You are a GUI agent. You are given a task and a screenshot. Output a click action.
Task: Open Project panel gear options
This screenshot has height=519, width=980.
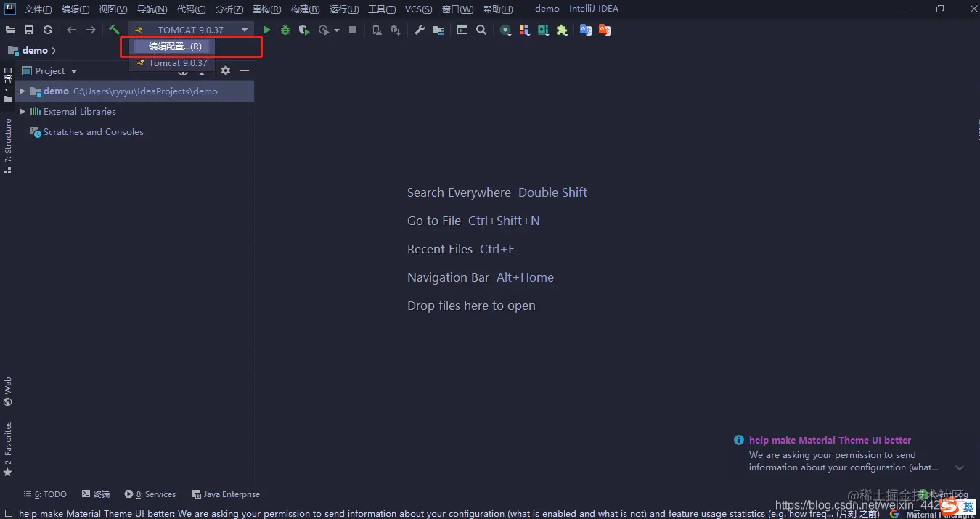(x=226, y=70)
